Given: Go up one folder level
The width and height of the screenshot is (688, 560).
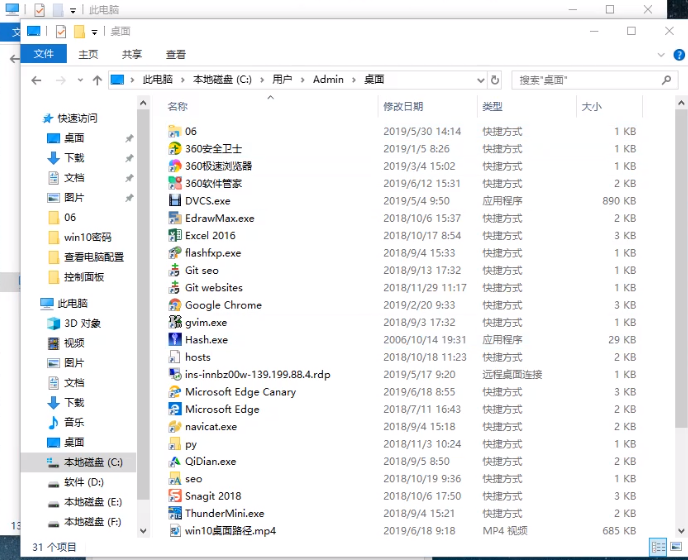Looking at the screenshot, I should [97, 80].
